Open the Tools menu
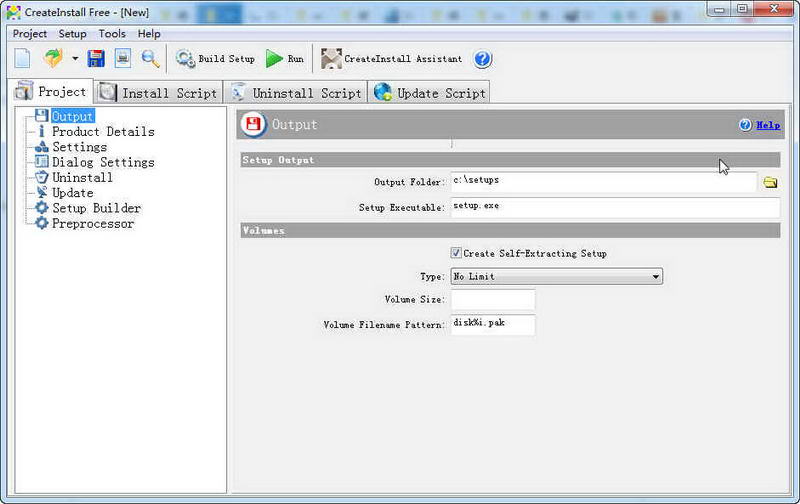 [x=112, y=34]
